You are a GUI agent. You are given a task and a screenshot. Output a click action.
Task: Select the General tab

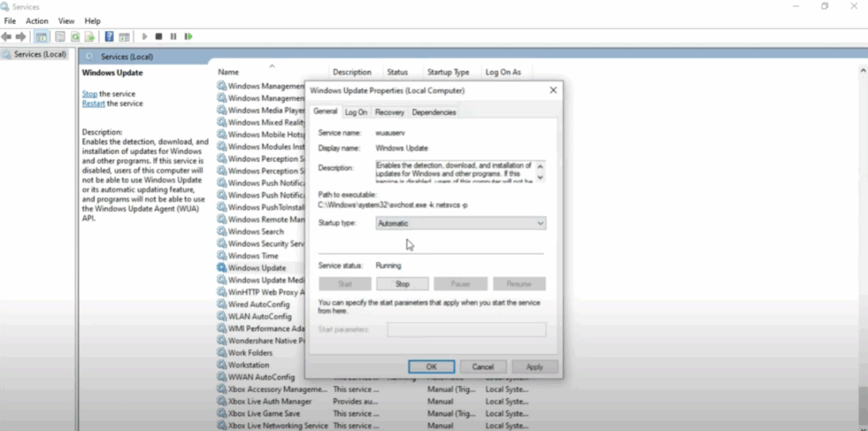click(x=325, y=111)
